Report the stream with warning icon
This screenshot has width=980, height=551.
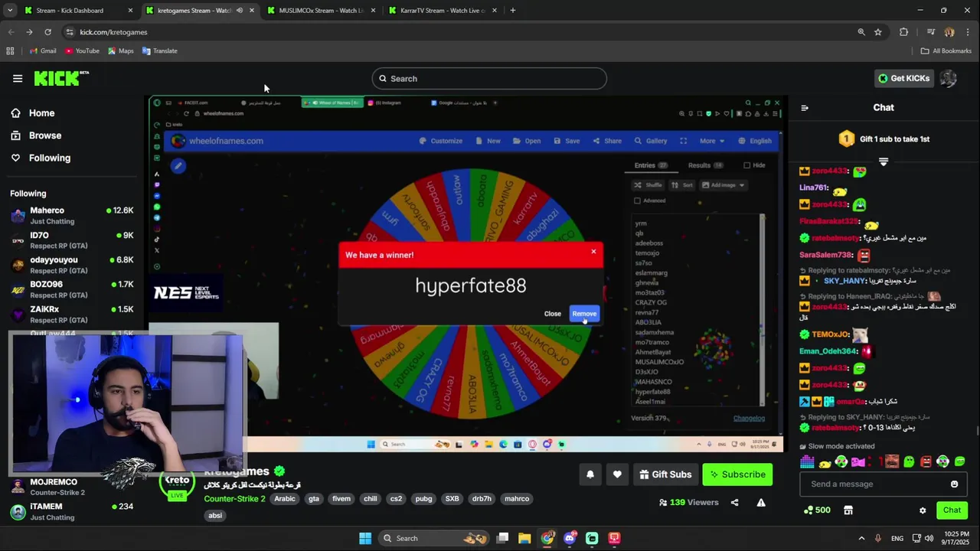coord(761,503)
